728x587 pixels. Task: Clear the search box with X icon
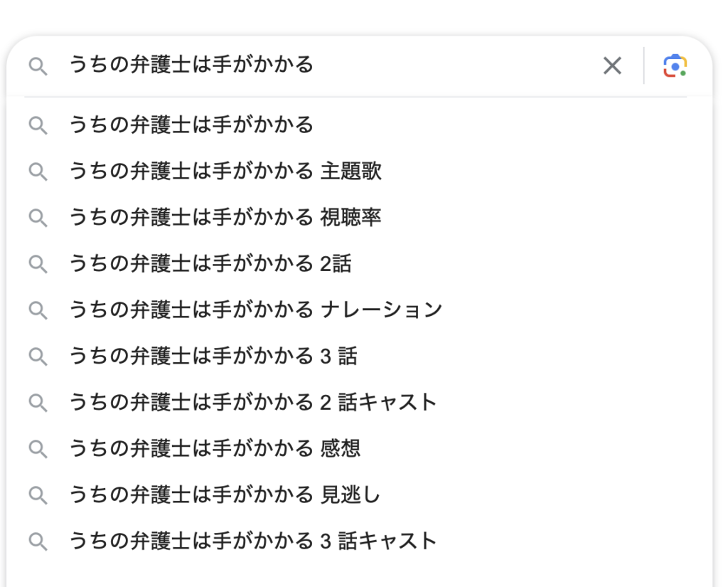coord(612,66)
